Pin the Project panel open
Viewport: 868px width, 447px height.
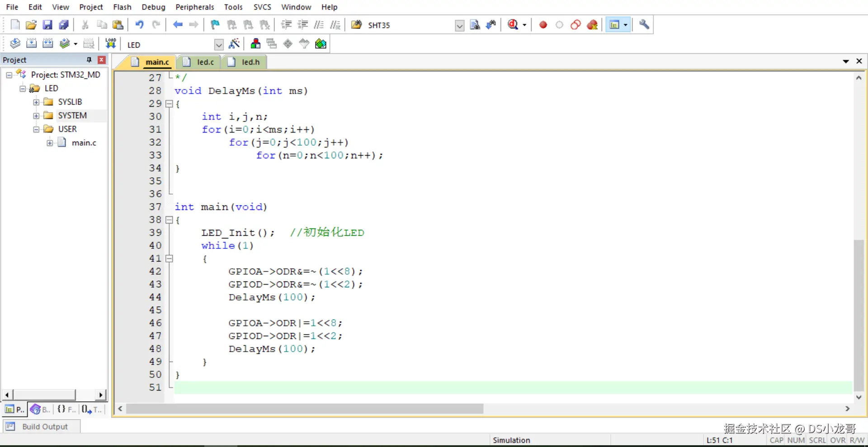pyautogui.click(x=89, y=60)
